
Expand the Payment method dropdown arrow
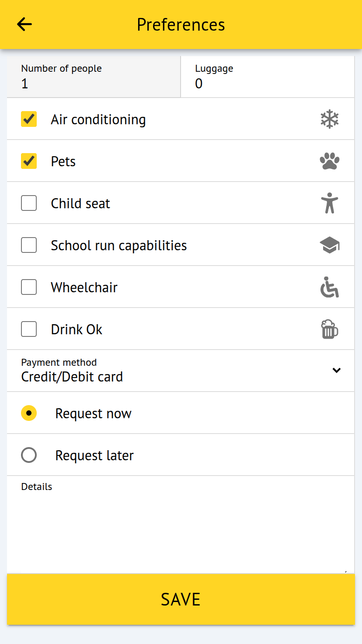336,370
